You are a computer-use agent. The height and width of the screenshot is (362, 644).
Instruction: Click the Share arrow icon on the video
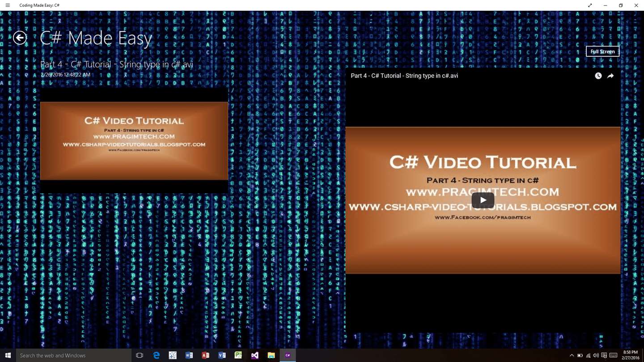(610, 76)
